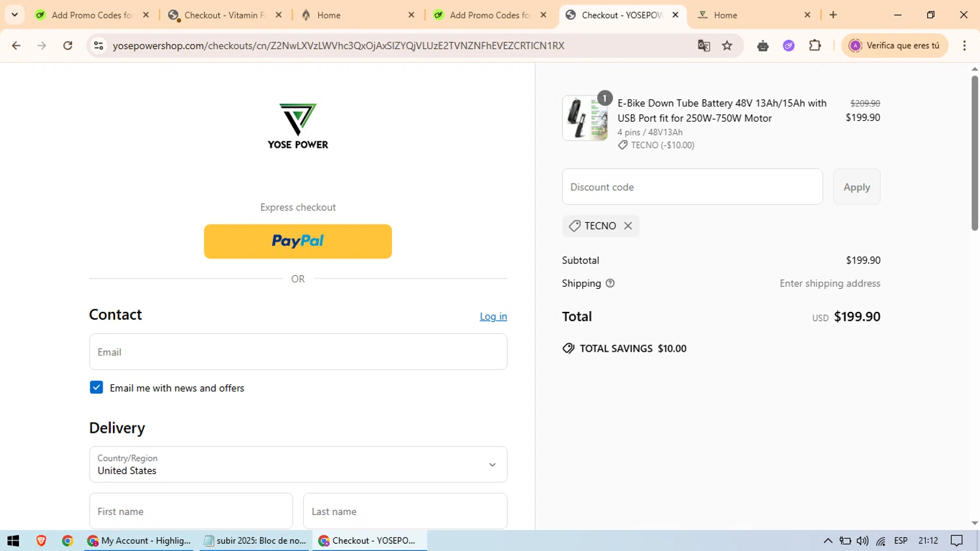The height and width of the screenshot is (551, 980).
Task: Click the E-Bike Down Tube Battery title
Action: pyautogui.click(x=722, y=110)
